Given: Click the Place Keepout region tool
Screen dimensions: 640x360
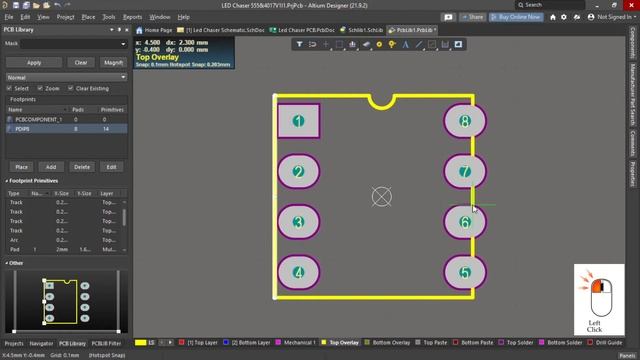Looking at the screenshot, I should coord(432,44).
